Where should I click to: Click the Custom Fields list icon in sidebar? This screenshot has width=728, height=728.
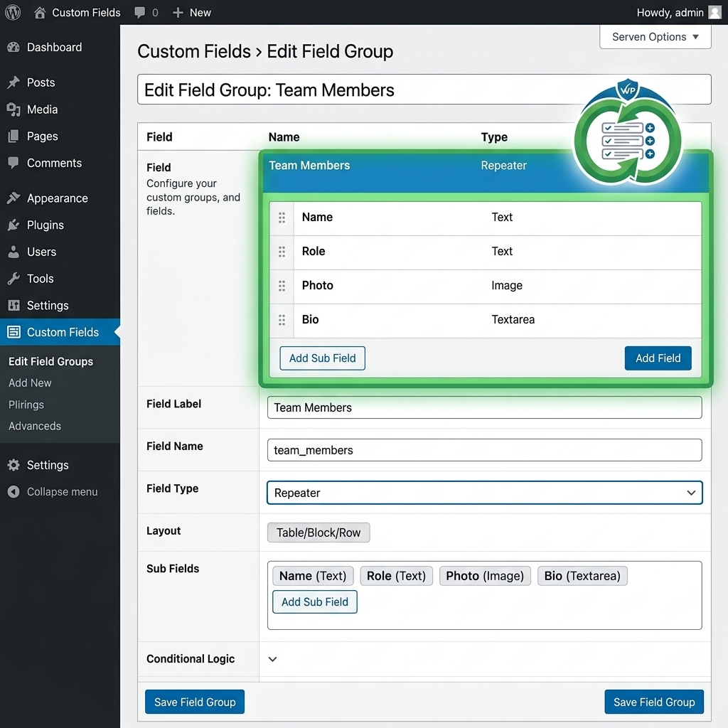coord(14,332)
